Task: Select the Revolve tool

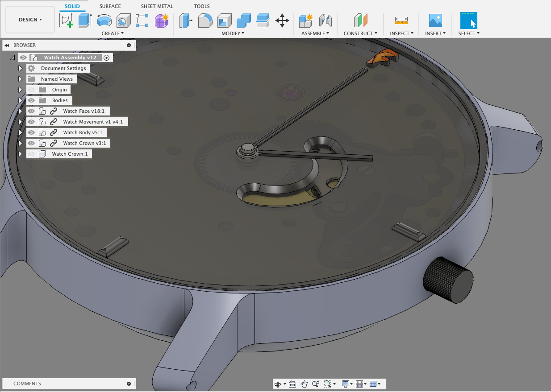Action: pos(104,21)
